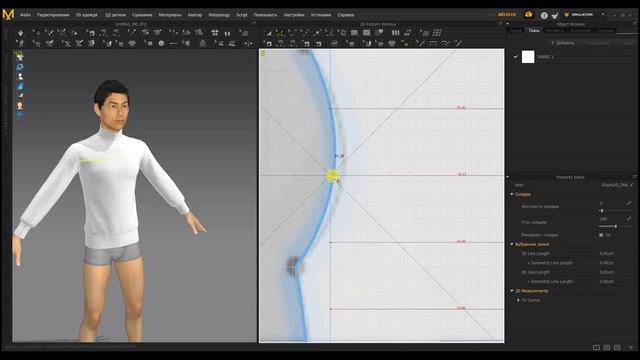
Task: Select the yellow-highlighted curve point tool in 2D toolbar
Action: click(x=280, y=33)
